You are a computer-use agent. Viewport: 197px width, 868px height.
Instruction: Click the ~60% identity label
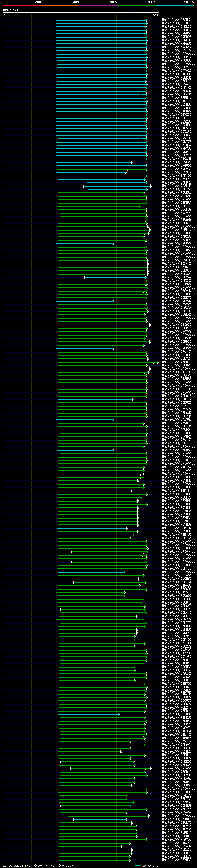(x=113, y=2)
